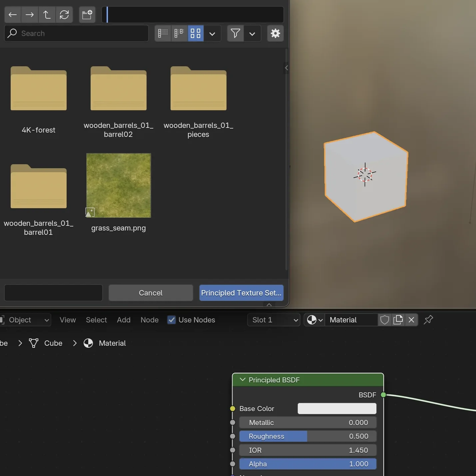
Task: Toggle the pin node tree icon
Action: click(x=428, y=320)
